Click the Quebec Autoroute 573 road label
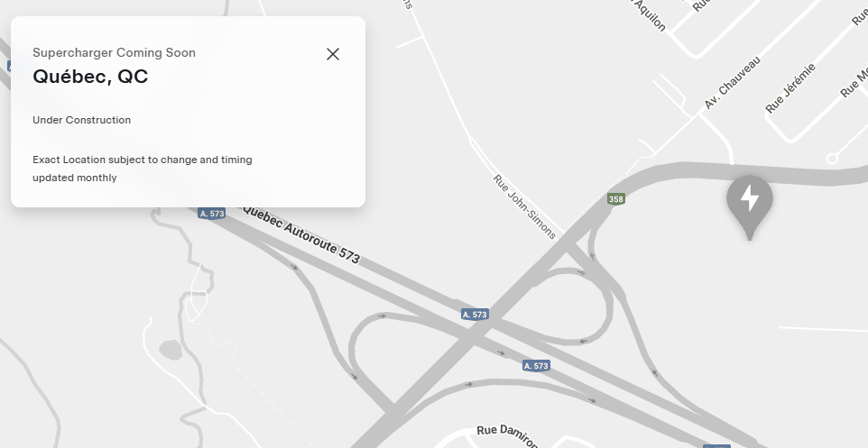Image resolution: width=868 pixels, height=448 pixels. tap(301, 234)
